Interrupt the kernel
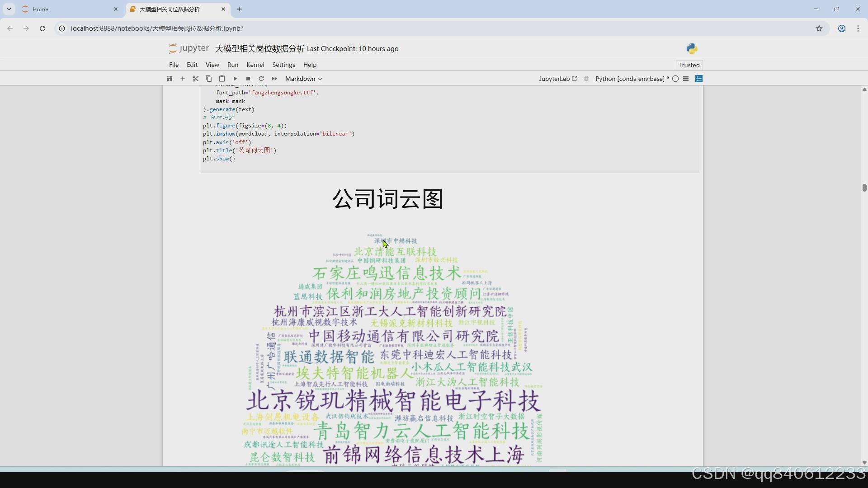 click(248, 78)
